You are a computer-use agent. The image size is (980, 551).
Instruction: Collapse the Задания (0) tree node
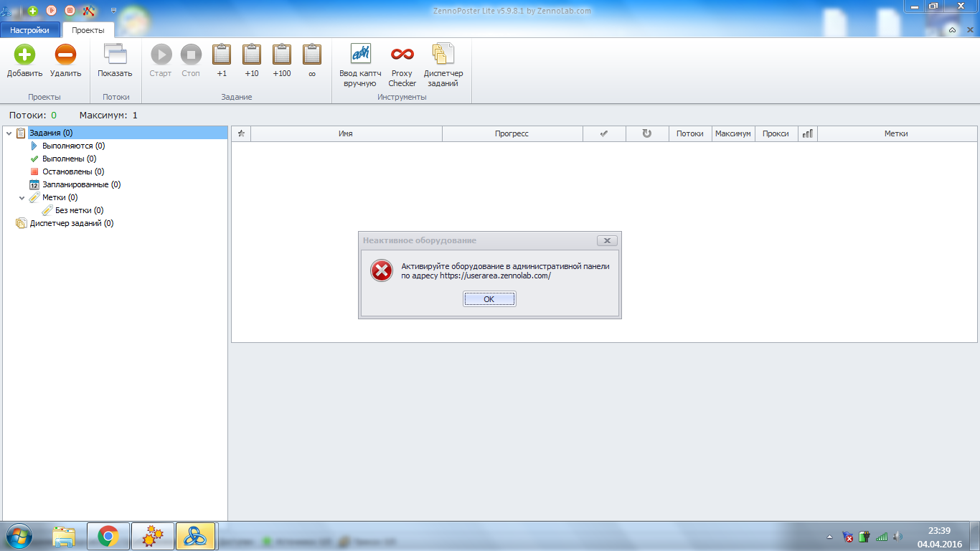click(x=9, y=133)
